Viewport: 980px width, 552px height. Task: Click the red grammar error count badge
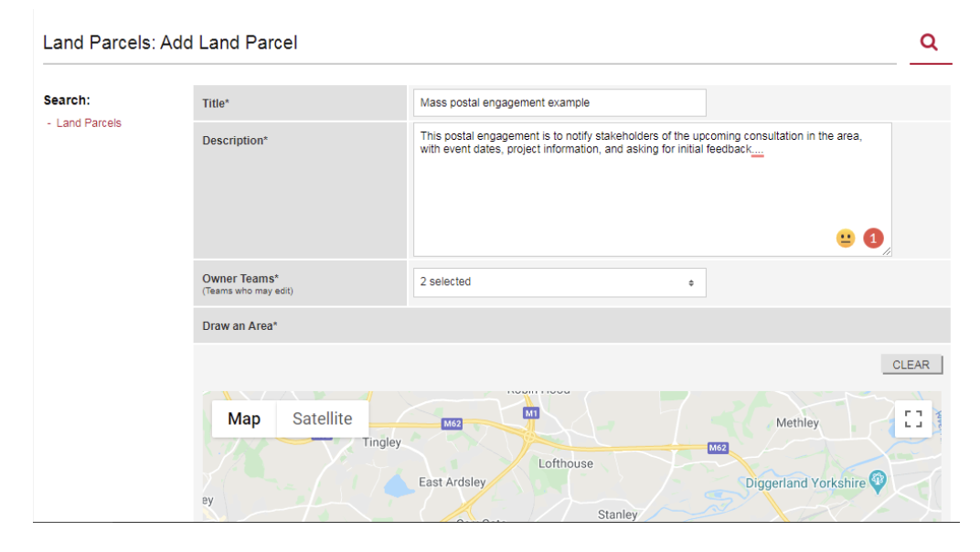point(874,239)
